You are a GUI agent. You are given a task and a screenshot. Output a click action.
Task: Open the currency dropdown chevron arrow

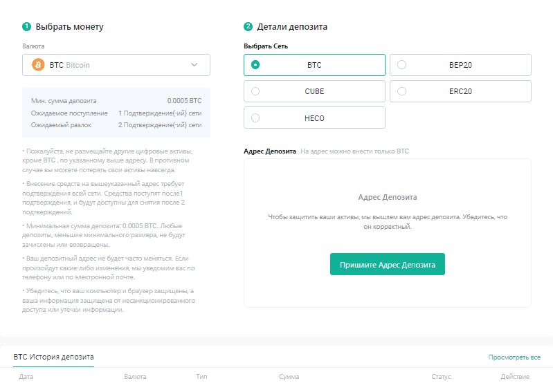click(194, 65)
